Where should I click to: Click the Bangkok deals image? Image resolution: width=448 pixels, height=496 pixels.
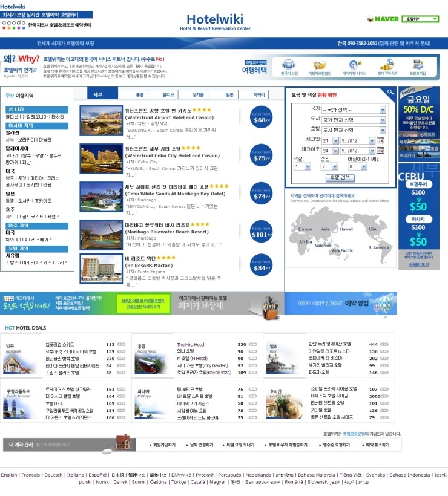(x=19, y=364)
